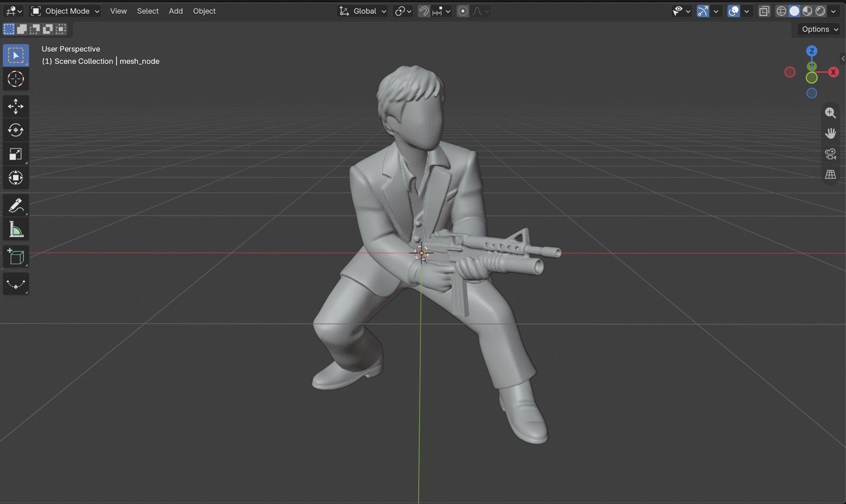The height and width of the screenshot is (504, 846).
Task: Open Global transform orientation dropdown
Action: click(362, 11)
